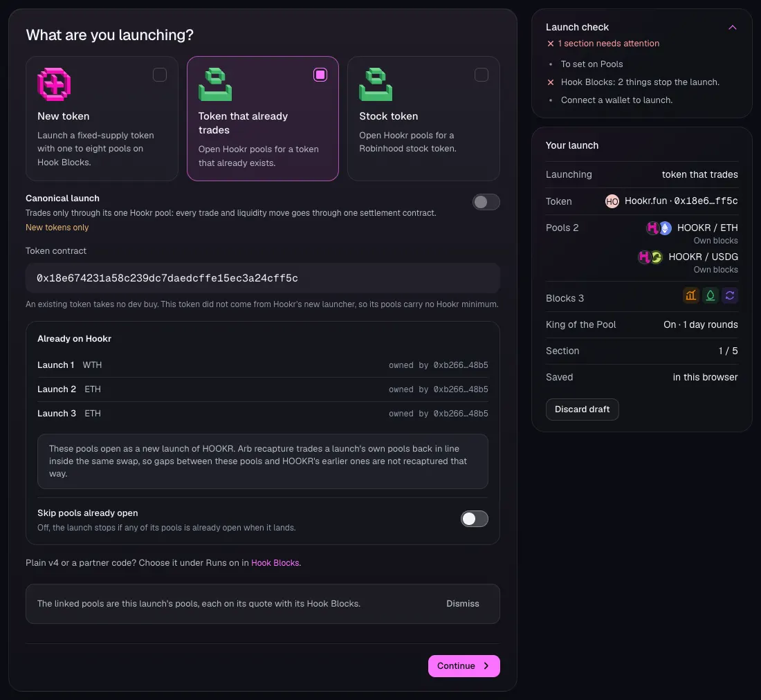Select the green droplet block icon
761x700 pixels.
click(x=710, y=295)
